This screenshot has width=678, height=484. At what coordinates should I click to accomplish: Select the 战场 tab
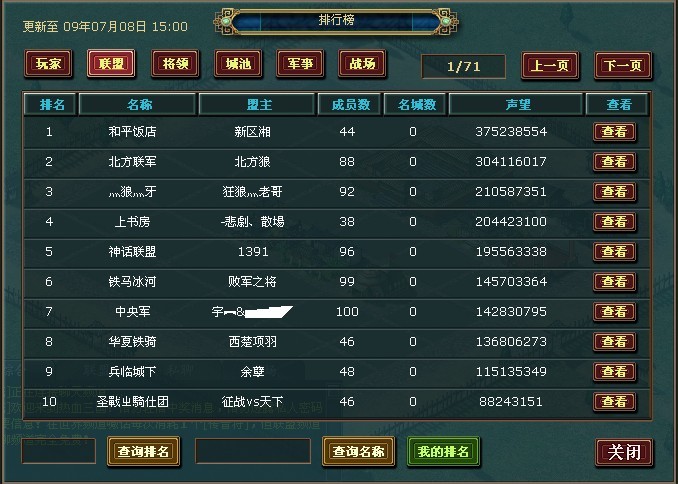pos(362,64)
